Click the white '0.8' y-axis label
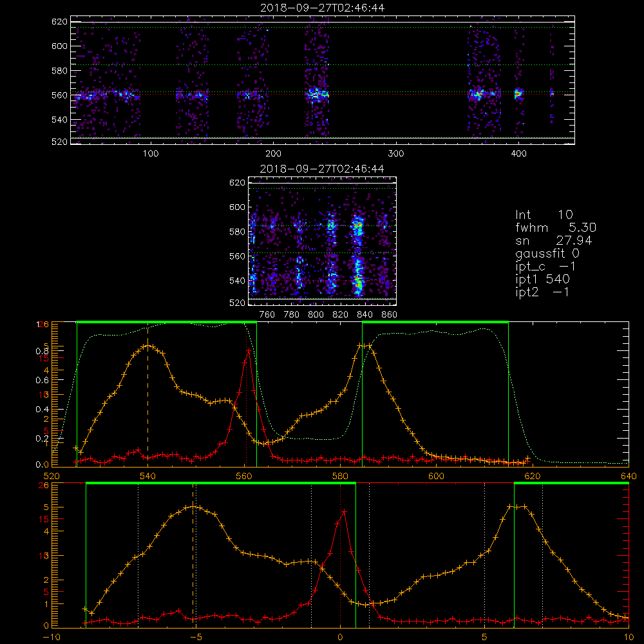The image size is (644, 644). tap(43, 351)
